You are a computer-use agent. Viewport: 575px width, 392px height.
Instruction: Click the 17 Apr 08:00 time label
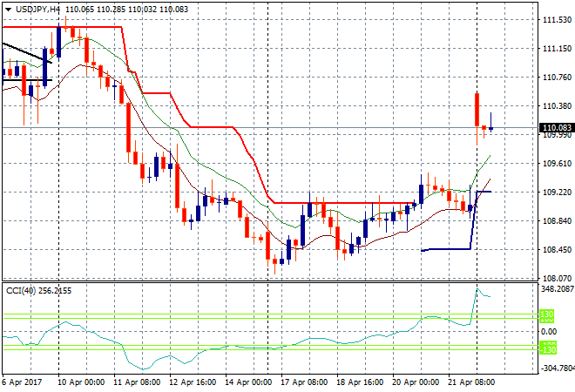304,382
